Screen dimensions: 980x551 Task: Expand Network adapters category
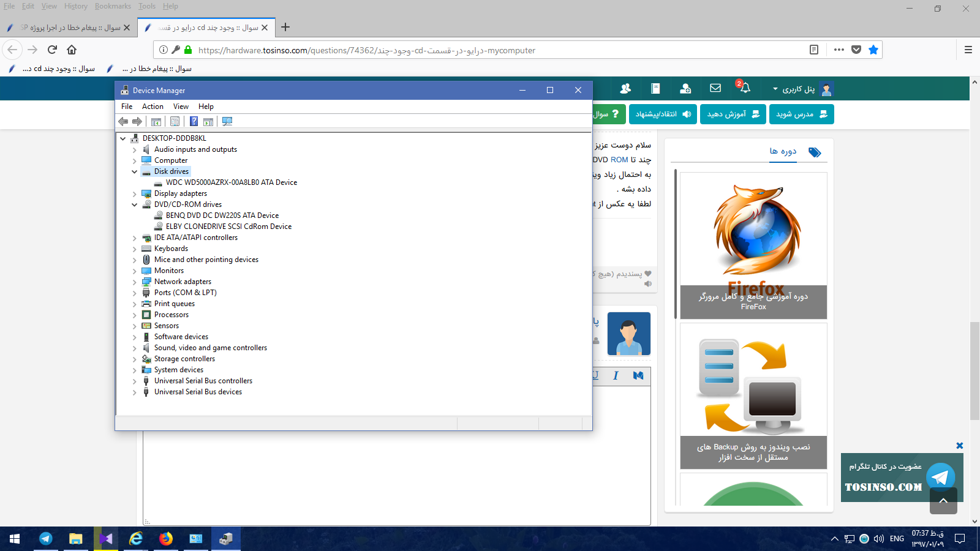point(135,282)
